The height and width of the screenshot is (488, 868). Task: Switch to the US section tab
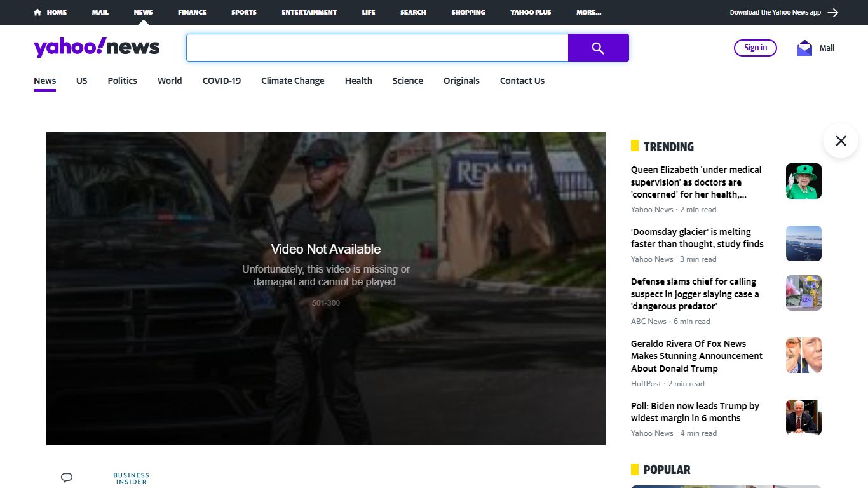(82, 81)
